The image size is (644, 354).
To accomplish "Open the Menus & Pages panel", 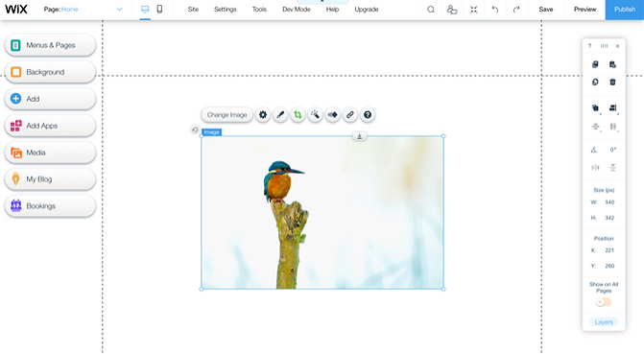I will pos(50,45).
